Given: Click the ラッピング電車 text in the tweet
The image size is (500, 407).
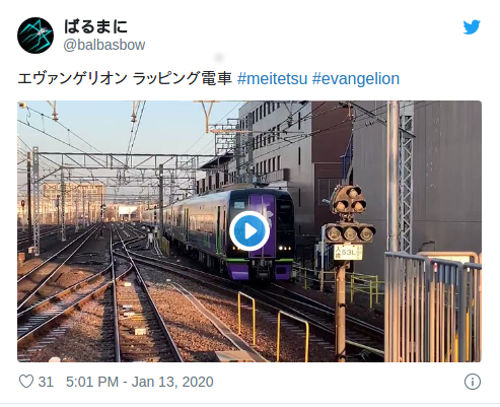Looking at the screenshot, I should tap(182, 79).
